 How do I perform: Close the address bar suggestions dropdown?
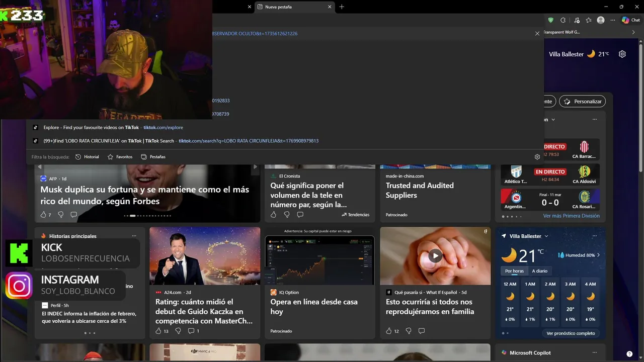[x=537, y=34]
